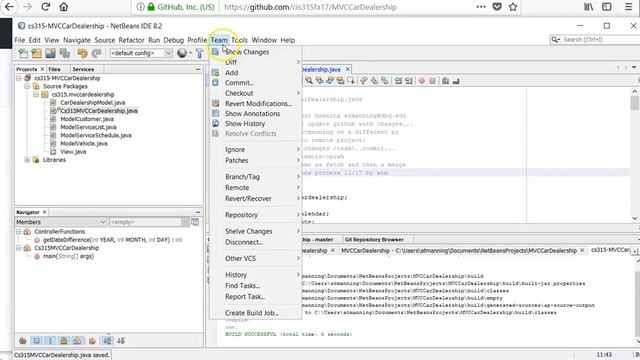640x360 pixels.
Task: Click the New File toolbar icon
Action: (23, 53)
